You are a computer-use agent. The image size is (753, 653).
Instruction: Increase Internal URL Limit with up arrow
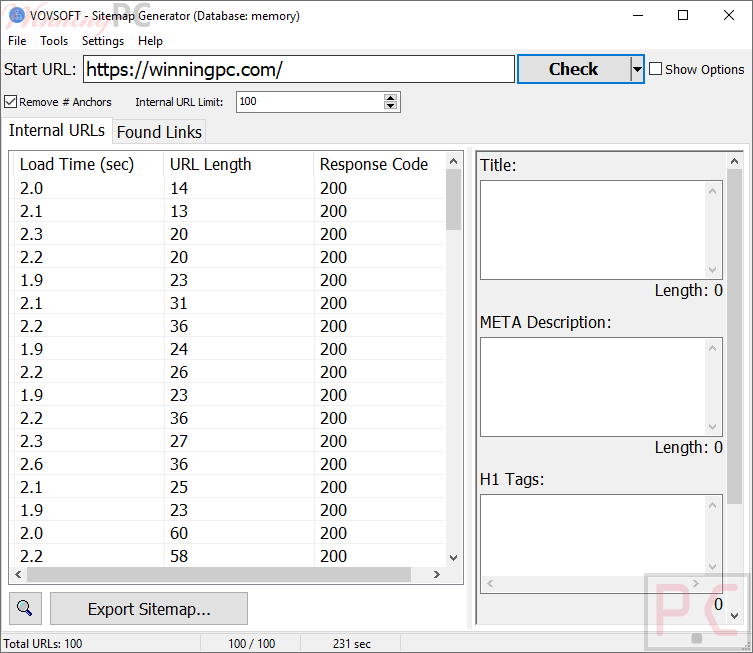(391, 97)
